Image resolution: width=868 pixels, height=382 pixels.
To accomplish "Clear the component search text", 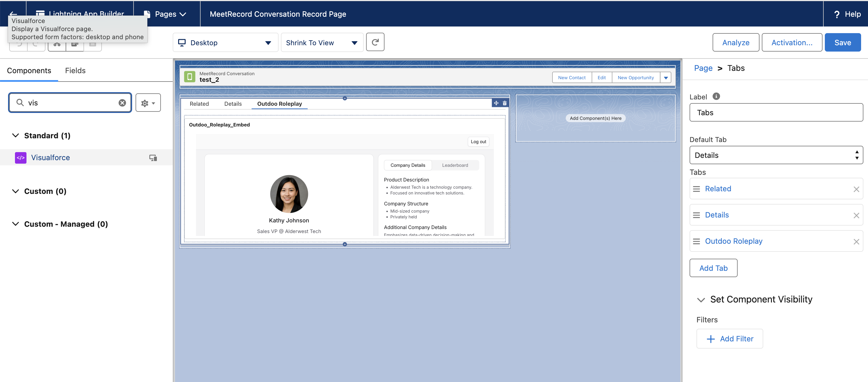I will point(122,103).
